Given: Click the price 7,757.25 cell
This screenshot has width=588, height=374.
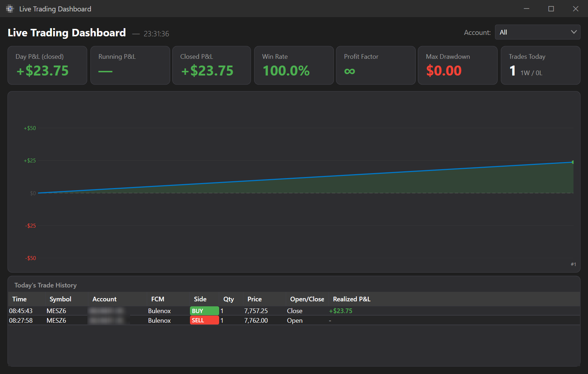Looking at the screenshot, I should (x=256, y=311).
